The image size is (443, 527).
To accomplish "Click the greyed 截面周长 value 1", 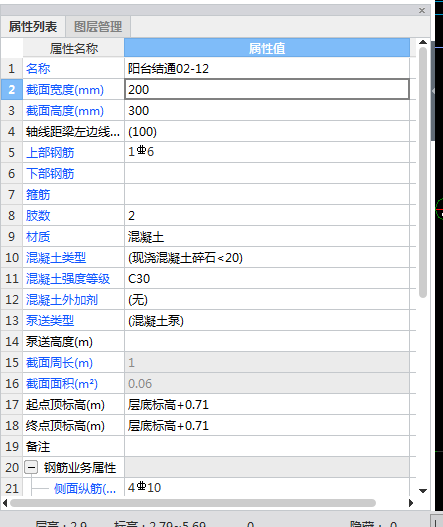I will tap(267, 362).
